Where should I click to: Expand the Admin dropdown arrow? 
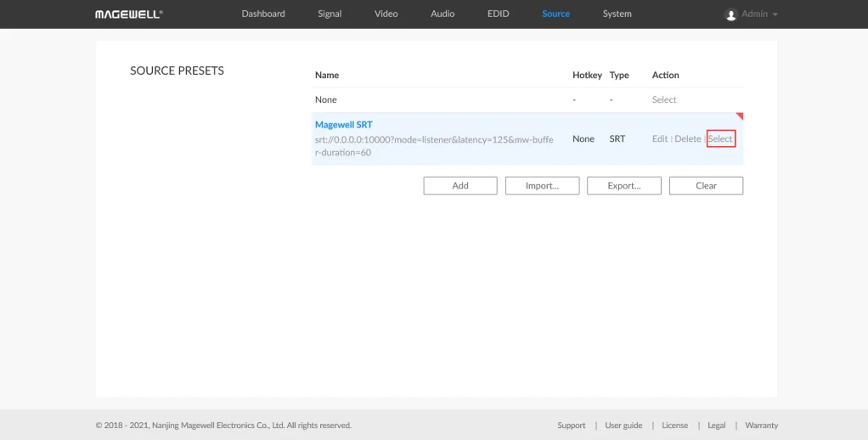click(x=775, y=14)
